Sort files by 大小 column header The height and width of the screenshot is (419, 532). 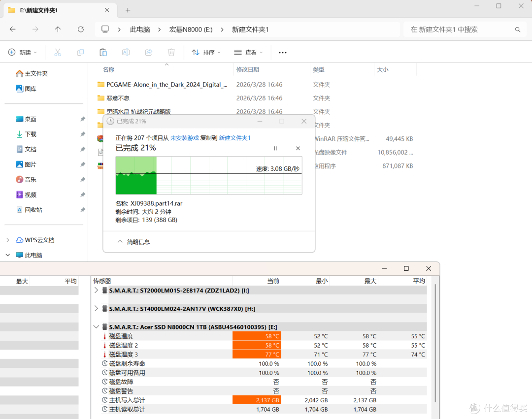[x=383, y=69]
